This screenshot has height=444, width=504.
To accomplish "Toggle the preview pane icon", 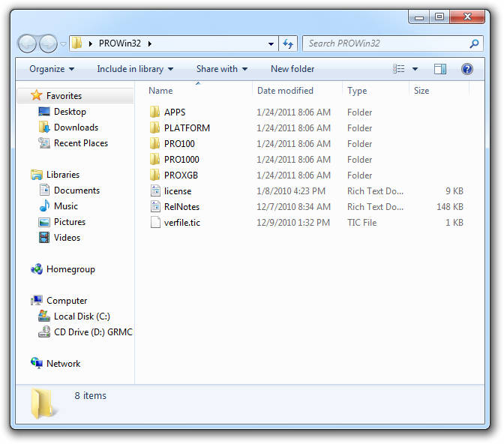I will (440, 69).
